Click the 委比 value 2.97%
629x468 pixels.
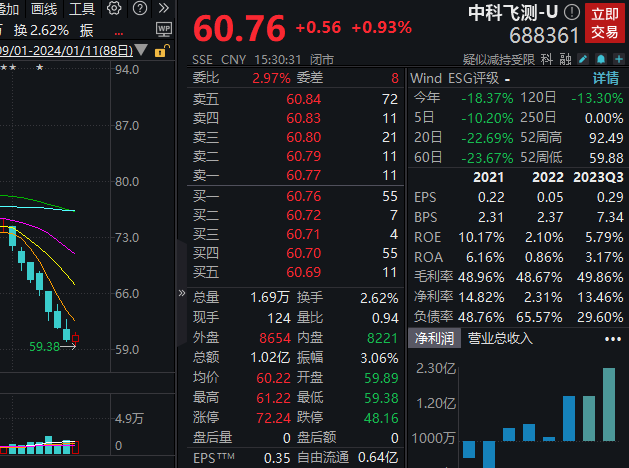point(271,78)
